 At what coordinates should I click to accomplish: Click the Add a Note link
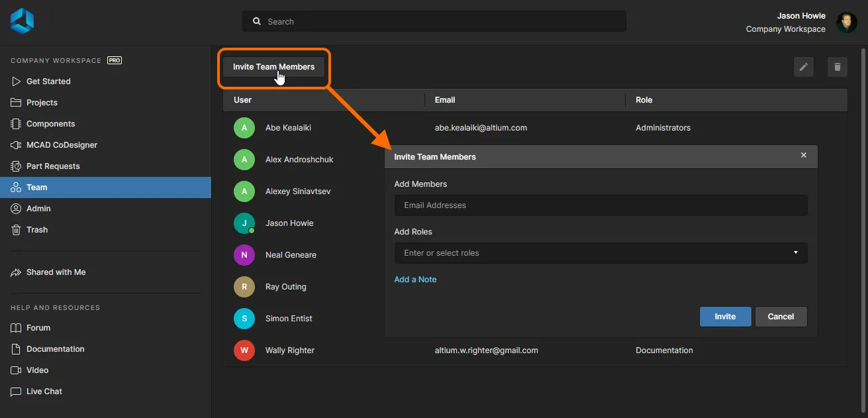(x=415, y=280)
